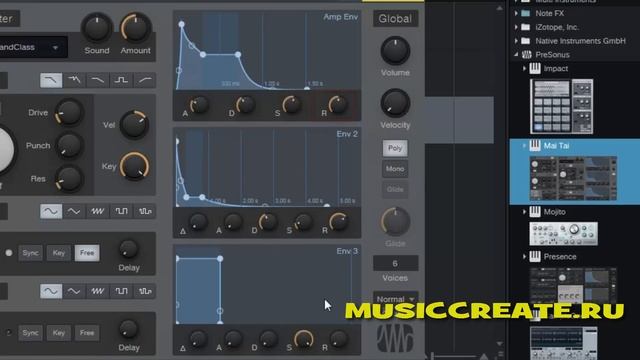Select the square-step filter type icon
This screenshot has height=360, width=640.
(x=121, y=80)
